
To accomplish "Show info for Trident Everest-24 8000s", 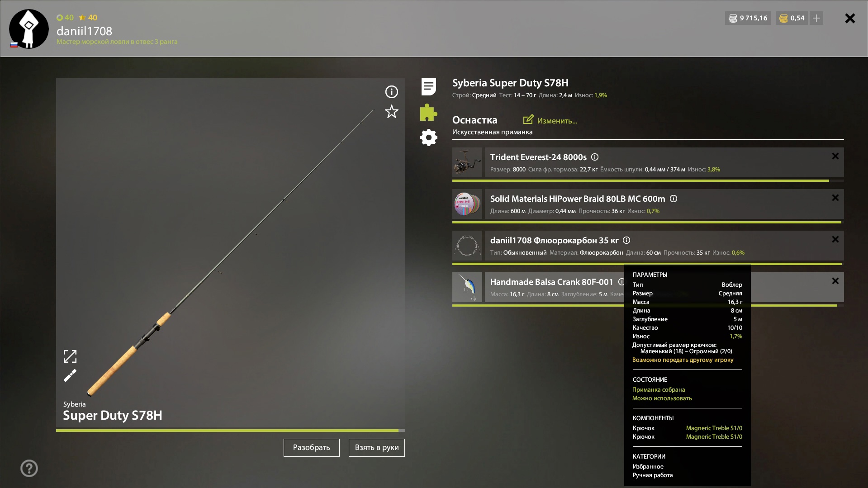I will click(x=595, y=157).
